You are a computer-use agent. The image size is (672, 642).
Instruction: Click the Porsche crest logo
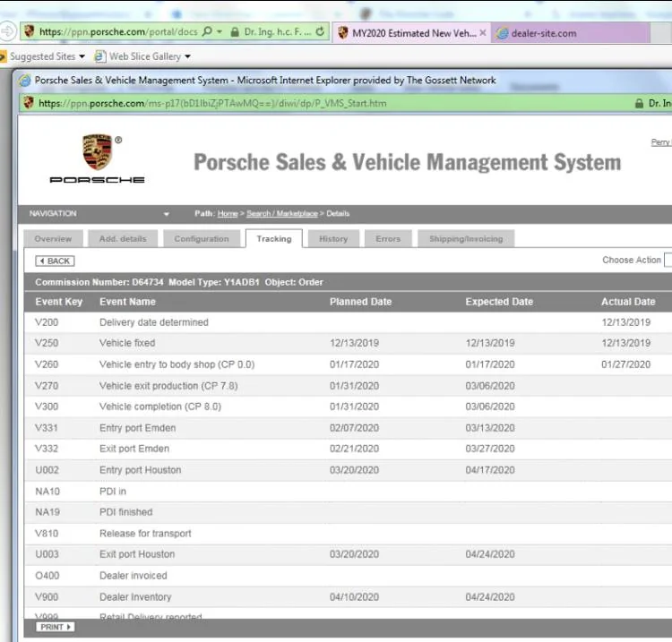tap(98, 151)
